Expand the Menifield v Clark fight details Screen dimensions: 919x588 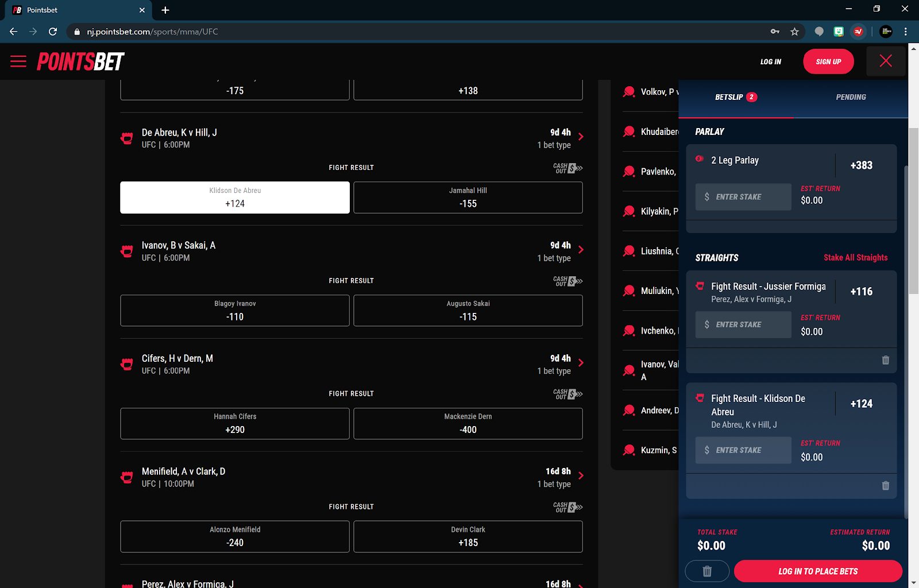click(580, 476)
